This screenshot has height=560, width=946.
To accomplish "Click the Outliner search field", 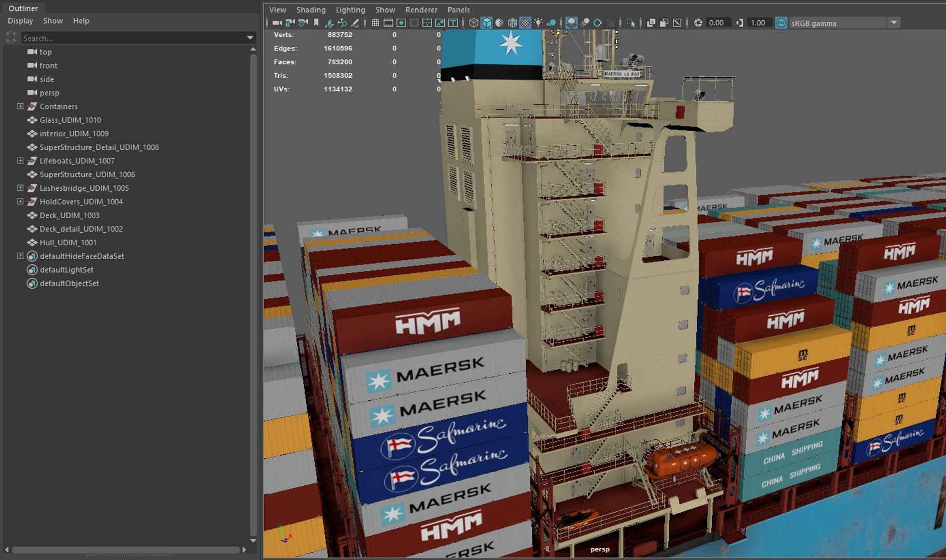I will tap(134, 38).
